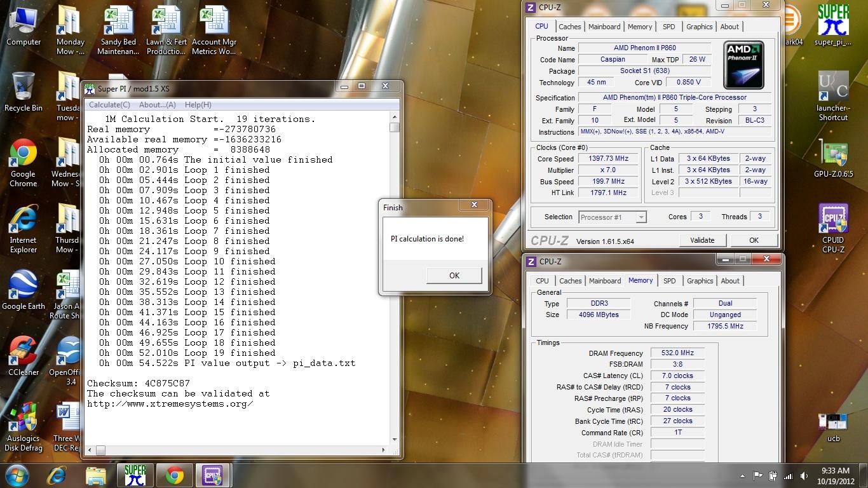Open Help(H) menu in Super PI
The height and width of the screenshot is (488, 868).
tap(198, 105)
